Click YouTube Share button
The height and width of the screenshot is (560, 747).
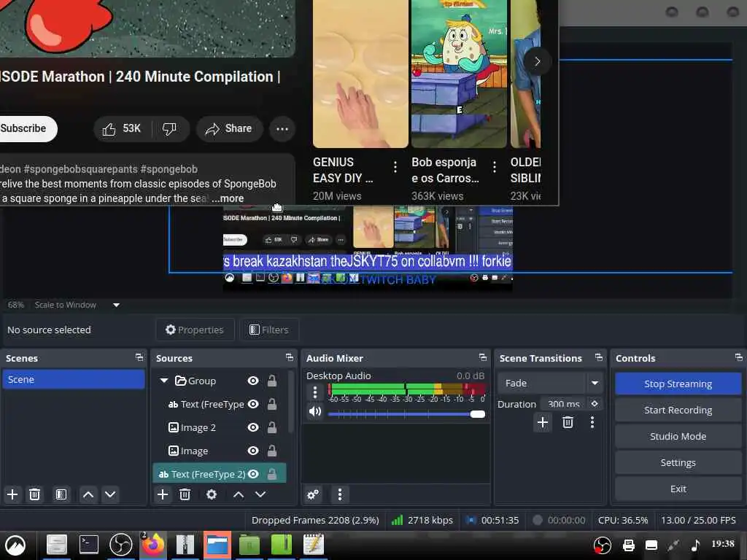pyautogui.click(x=229, y=128)
